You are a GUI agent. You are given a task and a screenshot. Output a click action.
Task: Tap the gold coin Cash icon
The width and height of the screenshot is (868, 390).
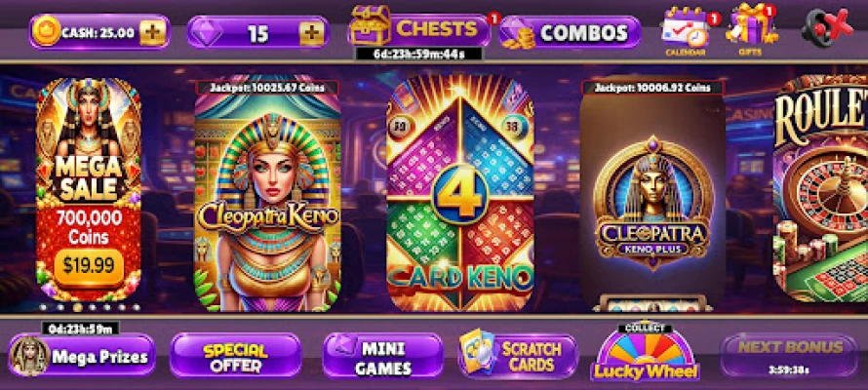46,31
